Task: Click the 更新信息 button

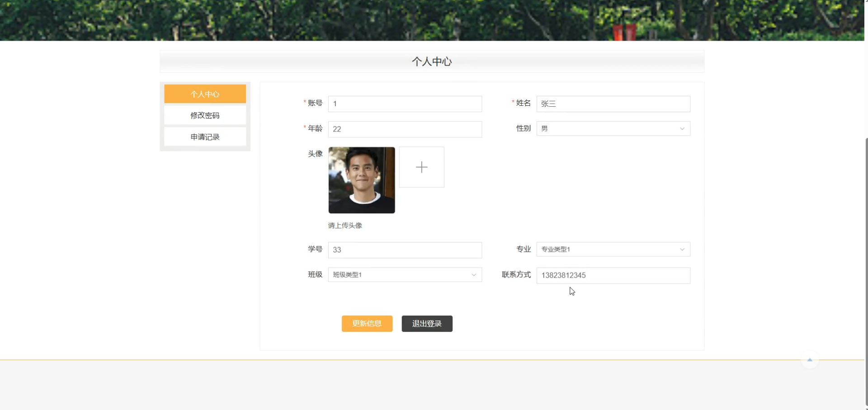Action: click(367, 324)
